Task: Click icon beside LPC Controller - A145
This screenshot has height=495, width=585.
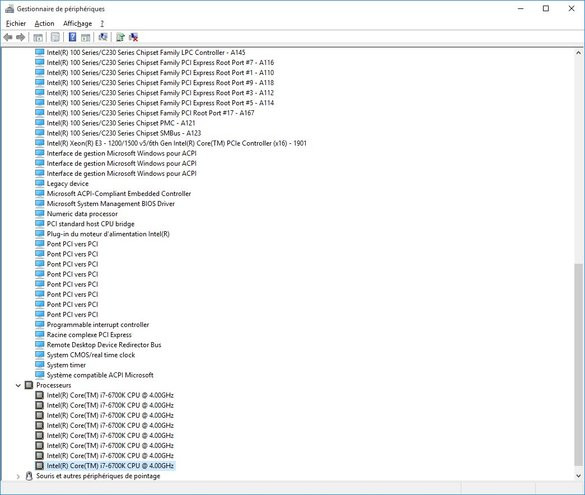Action: click(40, 52)
